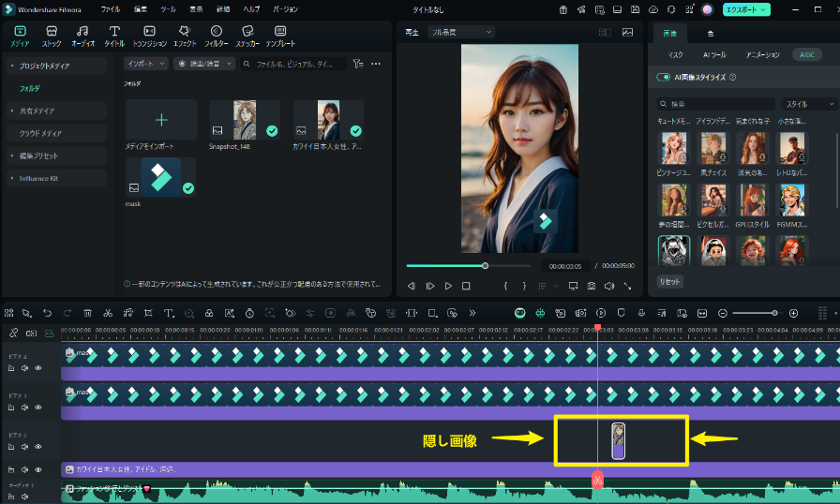Hide Video 2 track eye icon
This screenshot has height=504, width=840.
click(x=38, y=447)
